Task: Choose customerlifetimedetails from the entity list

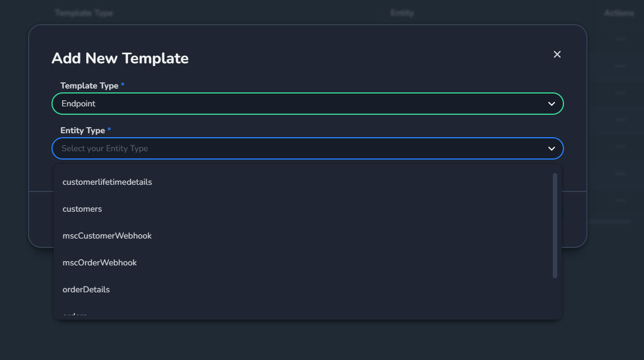Action: 303,182
